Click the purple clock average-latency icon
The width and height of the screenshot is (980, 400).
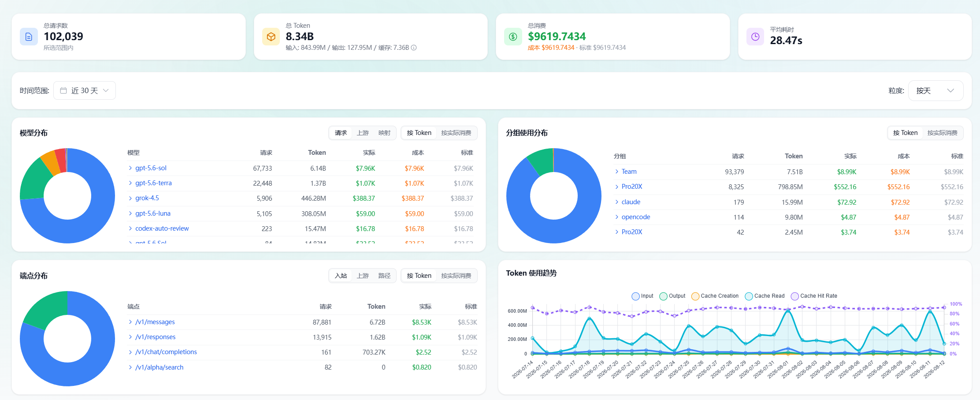755,37
